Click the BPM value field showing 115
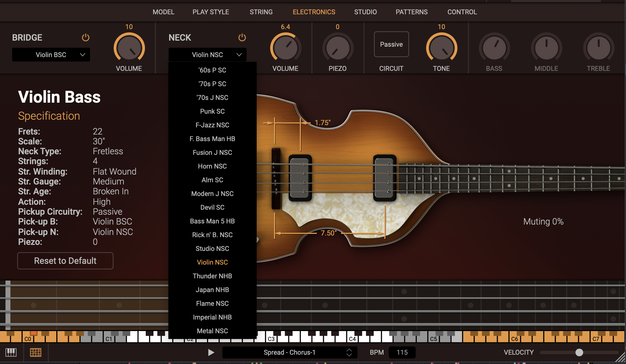The width and height of the screenshot is (626, 364). pos(402,352)
